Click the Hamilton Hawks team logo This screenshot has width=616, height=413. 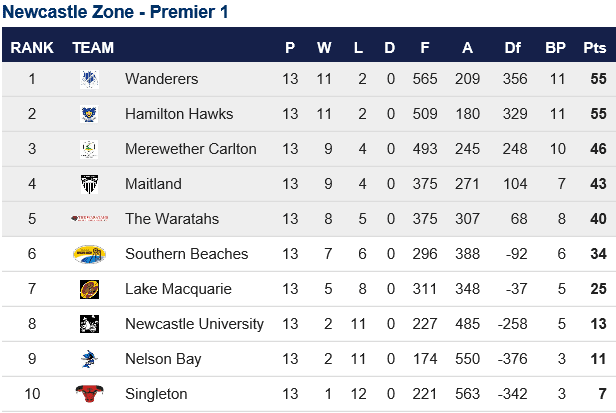pyautogui.click(x=89, y=114)
